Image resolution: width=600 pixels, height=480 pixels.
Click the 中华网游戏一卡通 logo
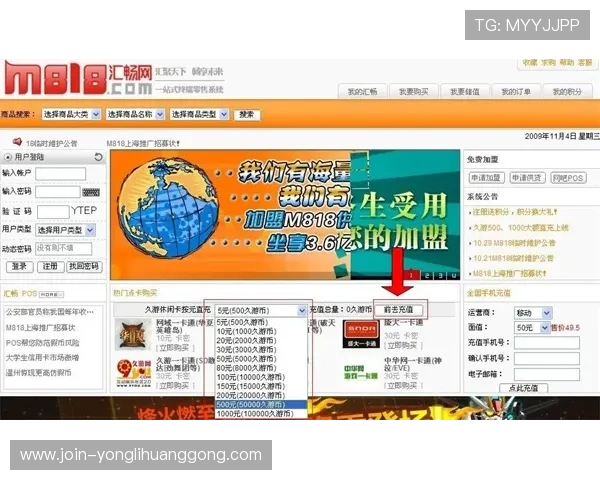[x=361, y=372]
